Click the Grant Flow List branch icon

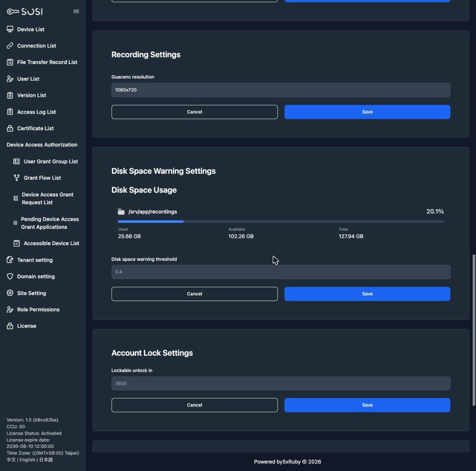17,178
